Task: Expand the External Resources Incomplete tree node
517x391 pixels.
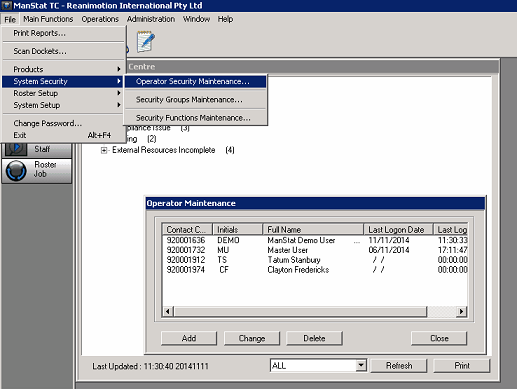Action: (x=104, y=151)
